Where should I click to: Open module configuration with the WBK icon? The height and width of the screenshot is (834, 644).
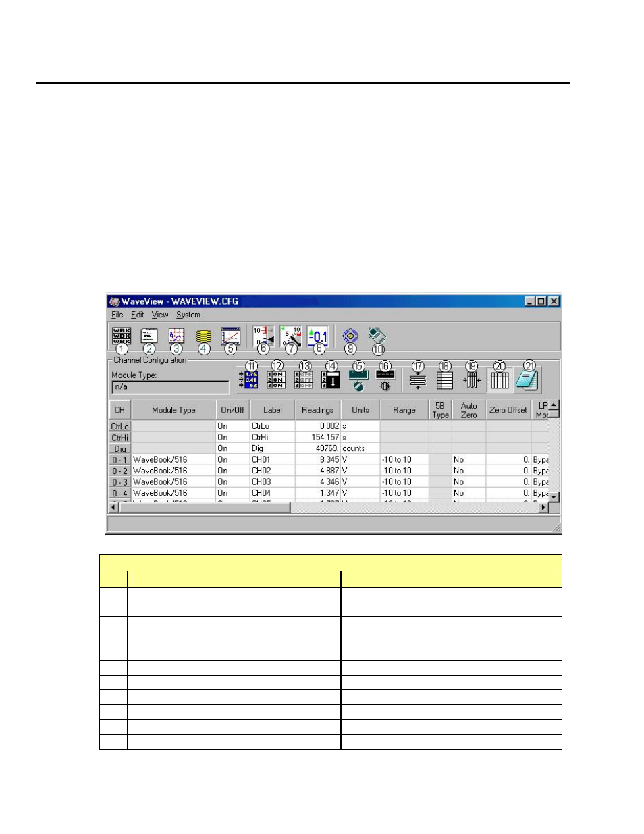click(x=122, y=335)
